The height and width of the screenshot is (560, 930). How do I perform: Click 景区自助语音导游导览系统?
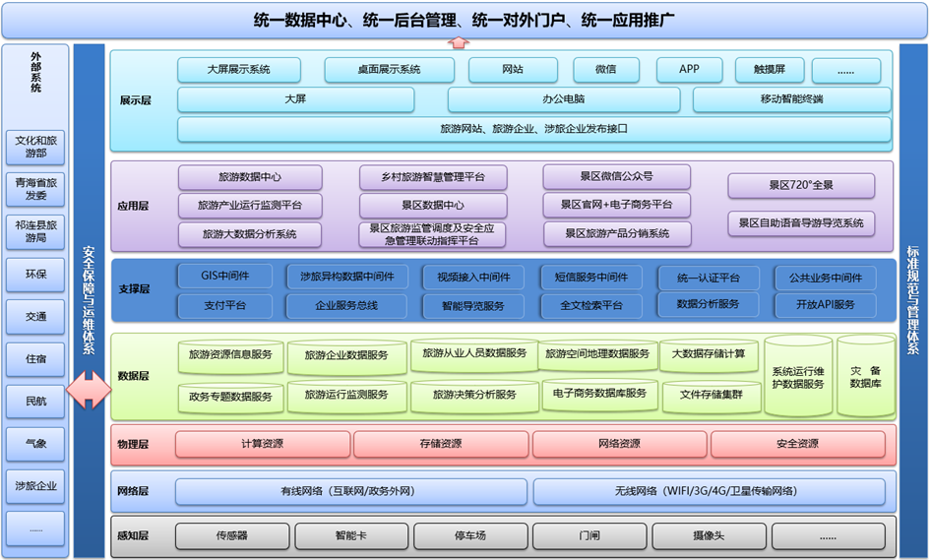[x=801, y=223]
